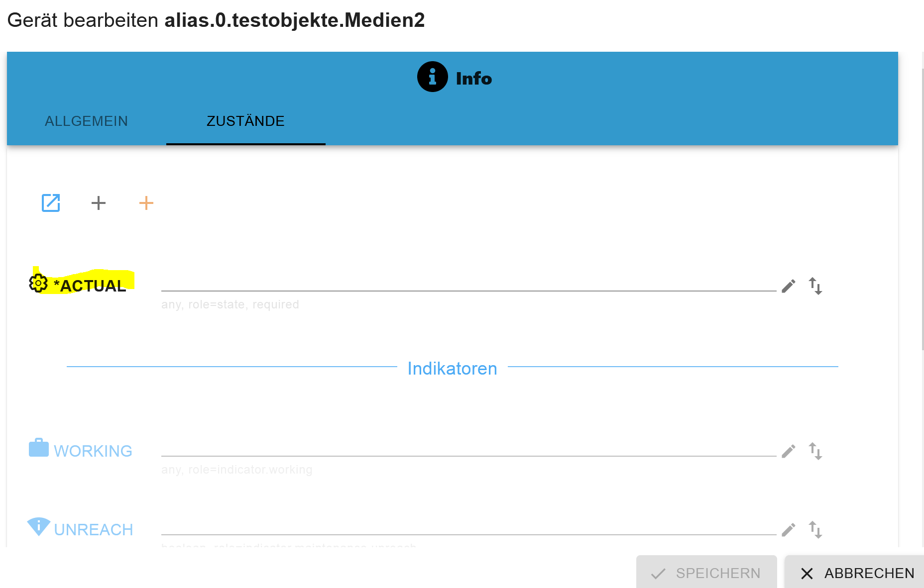Viewport: 924px width, 588px height.
Task: Click the edit pencil beside UNREACH
Action: [788, 529]
